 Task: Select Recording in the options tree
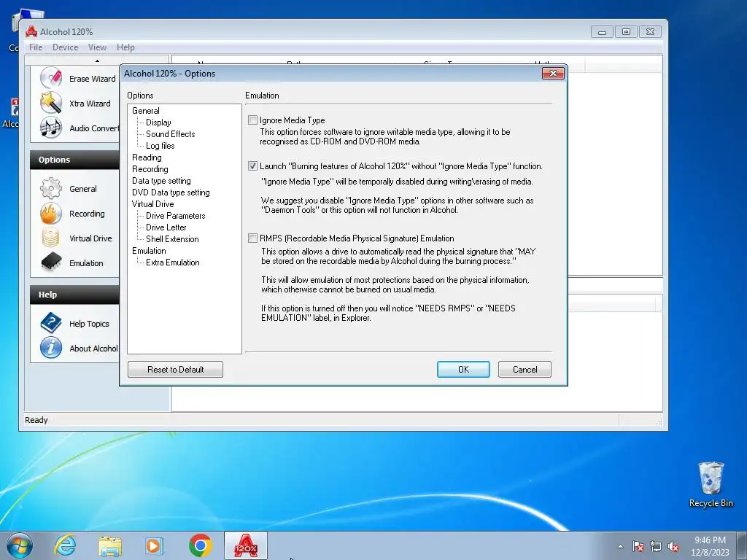pos(150,169)
